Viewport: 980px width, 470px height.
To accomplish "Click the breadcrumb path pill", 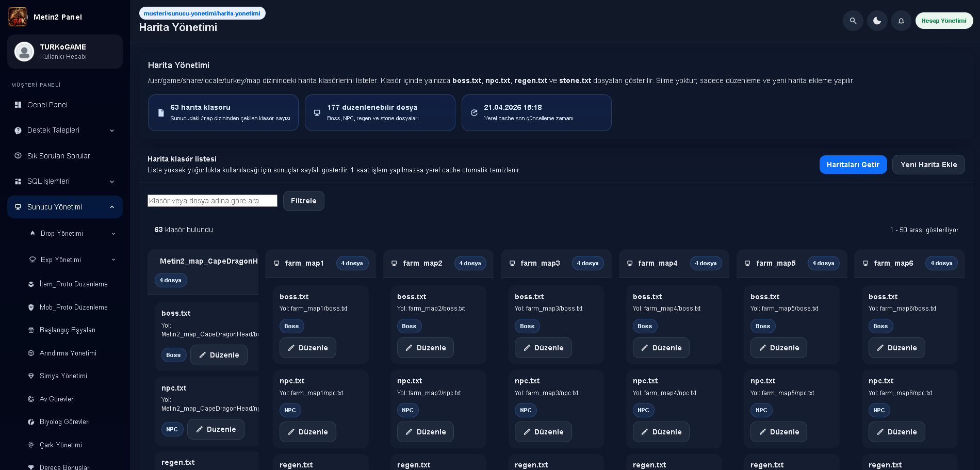I will [202, 13].
